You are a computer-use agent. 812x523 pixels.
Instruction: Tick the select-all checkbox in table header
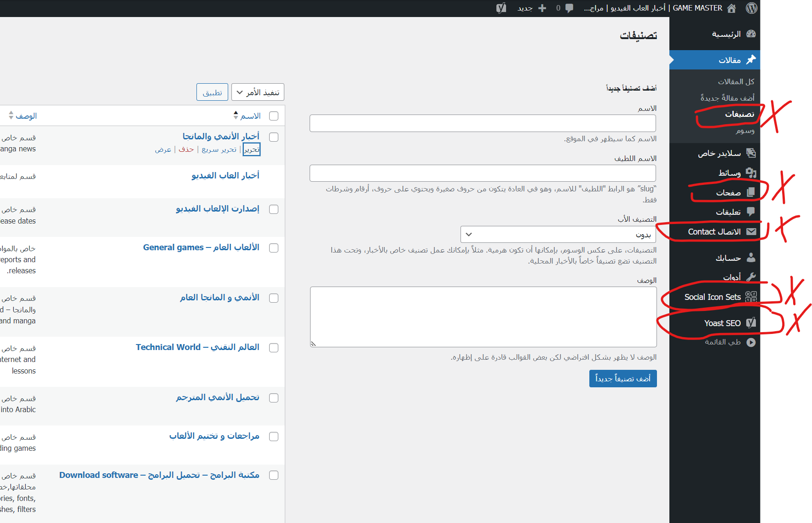pyautogui.click(x=274, y=116)
